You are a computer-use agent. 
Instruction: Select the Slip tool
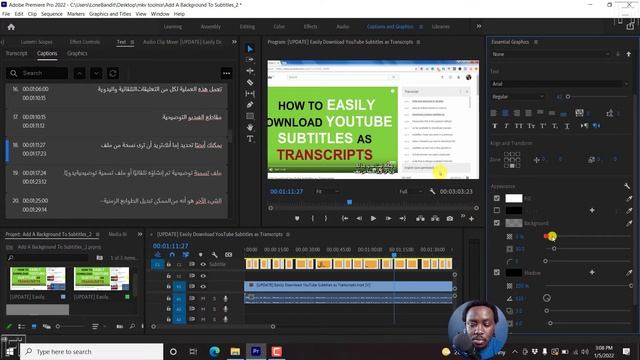(250, 93)
